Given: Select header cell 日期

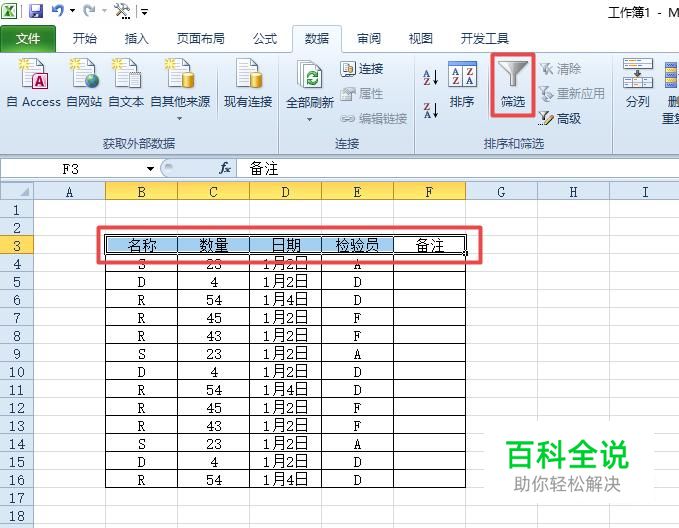Looking at the screenshot, I should [285, 245].
